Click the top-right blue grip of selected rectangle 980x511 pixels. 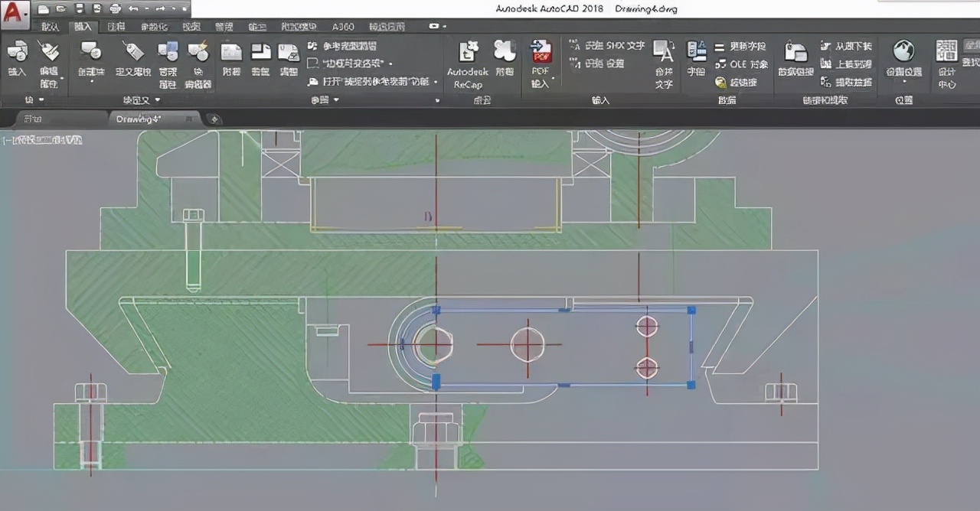point(691,310)
